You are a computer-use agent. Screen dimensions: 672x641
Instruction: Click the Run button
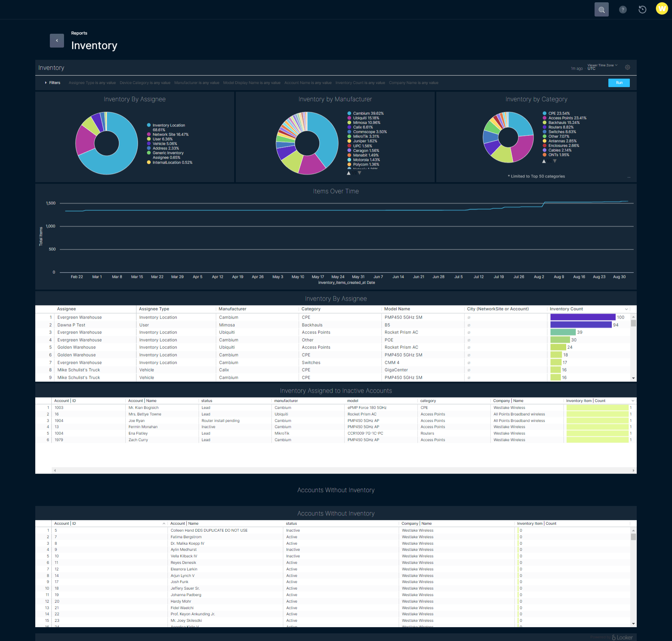click(x=619, y=83)
